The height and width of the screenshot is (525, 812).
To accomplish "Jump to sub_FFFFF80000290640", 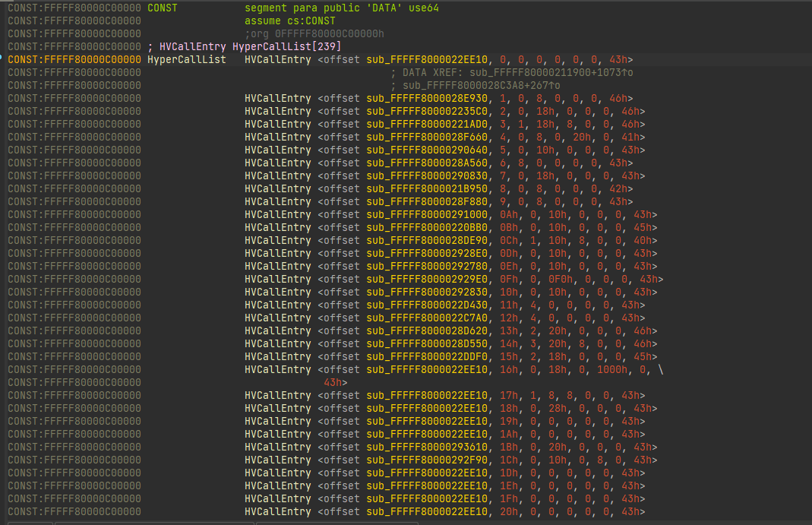I will (427, 150).
